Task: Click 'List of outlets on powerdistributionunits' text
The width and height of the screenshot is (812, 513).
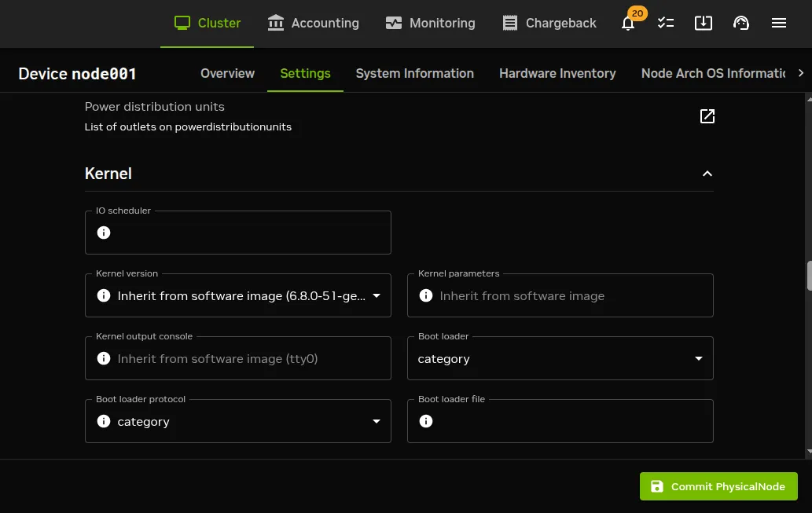Action: click(x=188, y=126)
